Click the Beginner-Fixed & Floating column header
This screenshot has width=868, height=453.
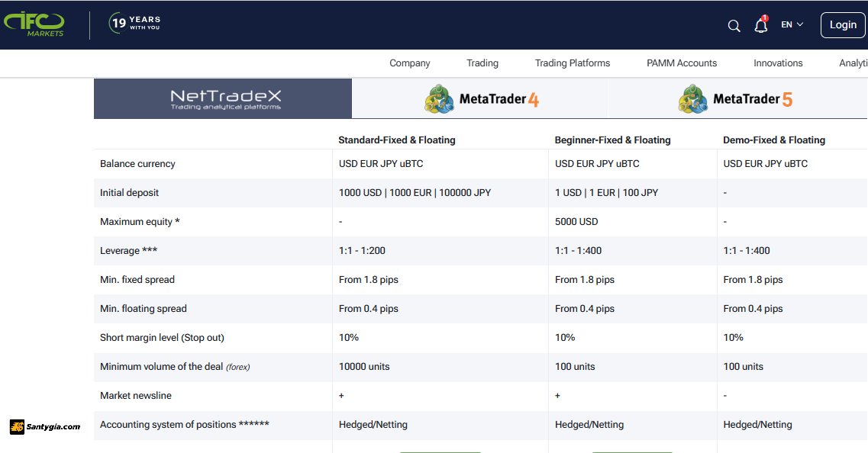(612, 140)
